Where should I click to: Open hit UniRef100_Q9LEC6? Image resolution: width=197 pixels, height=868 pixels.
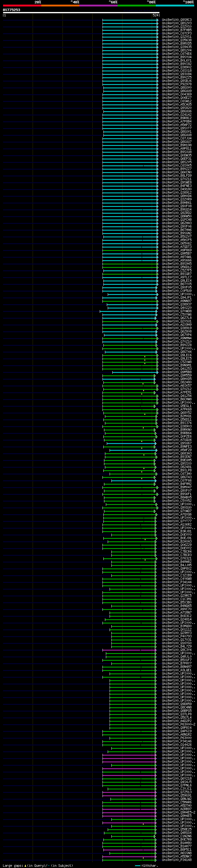[x=177, y=355]
